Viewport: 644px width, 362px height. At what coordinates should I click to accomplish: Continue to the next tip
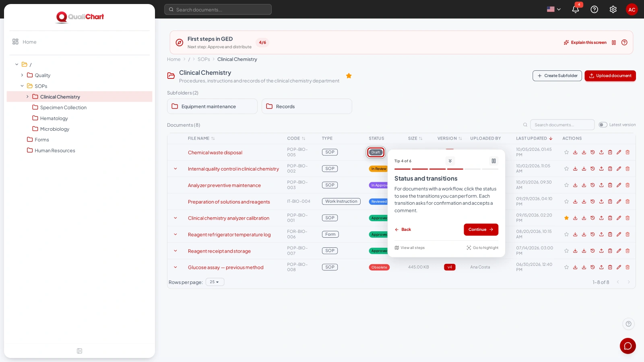coord(481,230)
